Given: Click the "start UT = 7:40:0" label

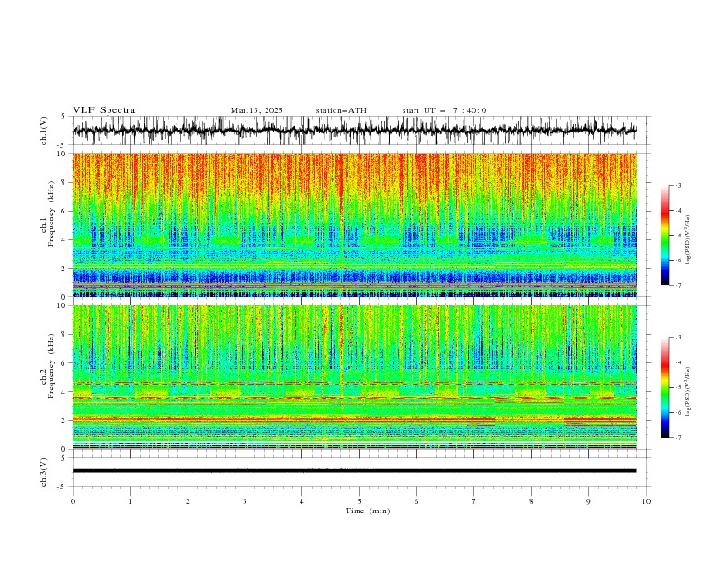Looking at the screenshot, I should click(x=444, y=110).
